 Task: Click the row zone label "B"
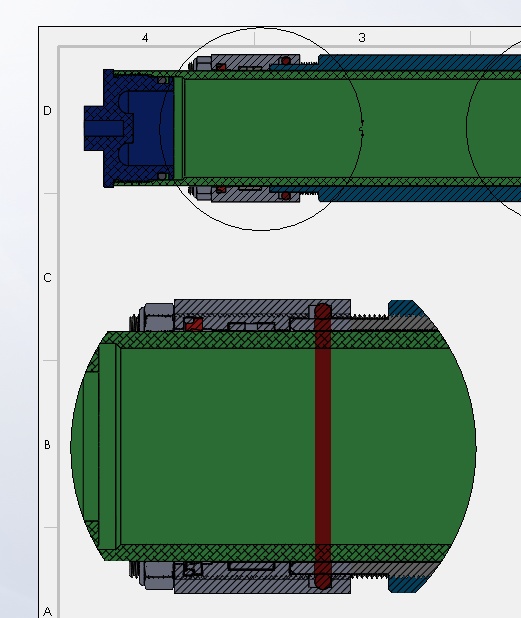click(47, 445)
